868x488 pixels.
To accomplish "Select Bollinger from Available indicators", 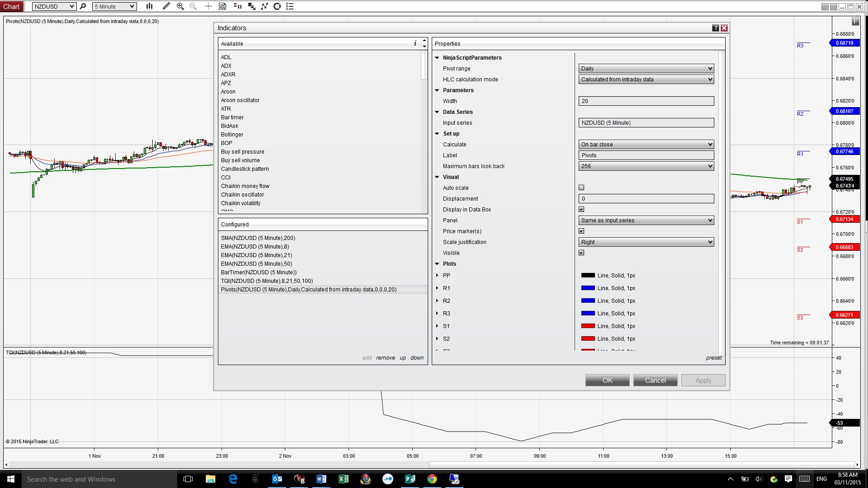I will [x=232, y=135].
